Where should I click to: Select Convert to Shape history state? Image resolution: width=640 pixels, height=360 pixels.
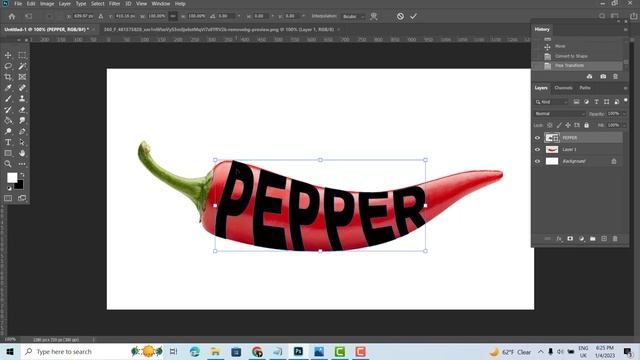tap(578, 56)
